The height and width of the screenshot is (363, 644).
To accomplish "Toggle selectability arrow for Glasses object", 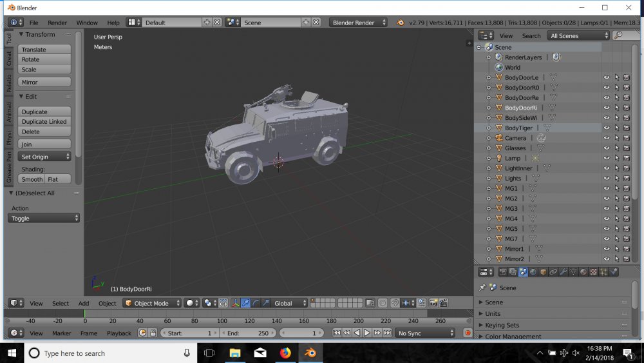I will coord(617,148).
